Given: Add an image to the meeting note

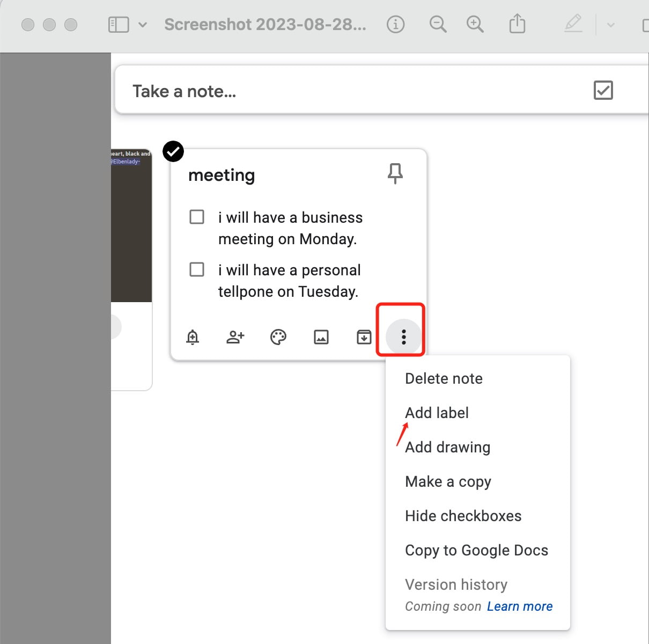Looking at the screenshot, I should pyautogui.click(x=321, y=337).
